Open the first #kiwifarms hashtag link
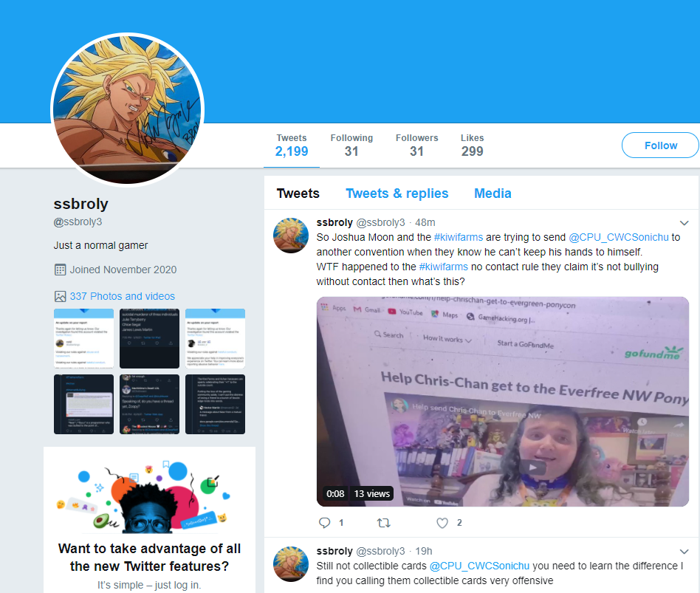Image resolution: width=700 pixels, height=593 pixels. tap(458, 237)
